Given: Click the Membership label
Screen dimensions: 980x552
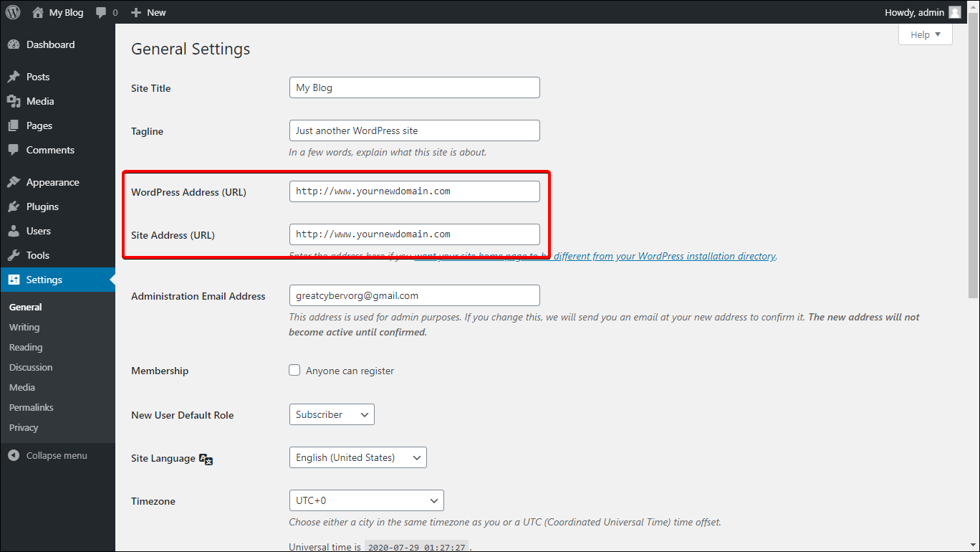Looking at the screenshot, I should click(x=160, y=371).
